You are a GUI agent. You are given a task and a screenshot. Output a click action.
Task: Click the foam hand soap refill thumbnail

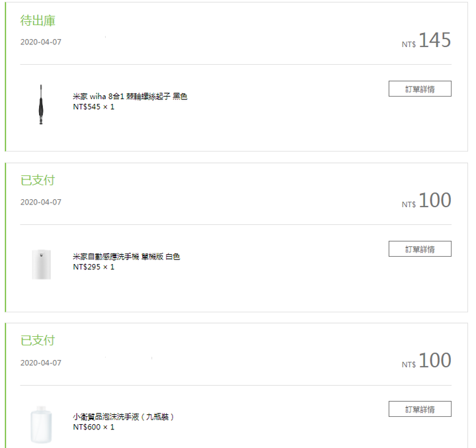(41, 424)
